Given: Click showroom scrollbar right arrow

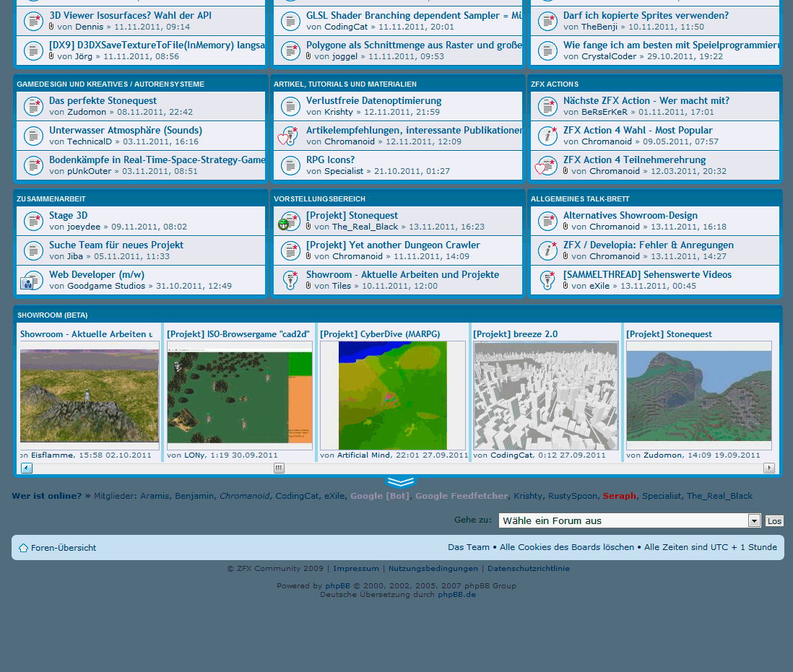Looking at the screenshot, I should click(769, 468).
